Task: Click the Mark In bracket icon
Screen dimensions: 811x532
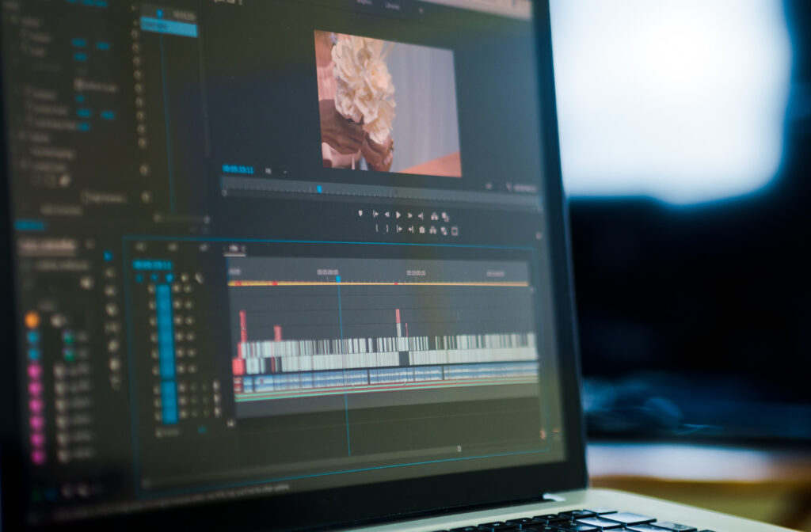Action: point(376,229)
